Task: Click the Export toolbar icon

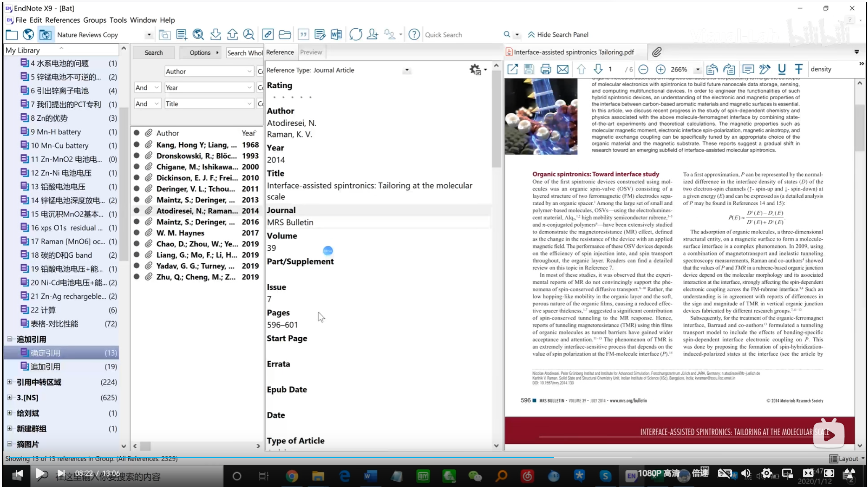Action: click(232, 34)
